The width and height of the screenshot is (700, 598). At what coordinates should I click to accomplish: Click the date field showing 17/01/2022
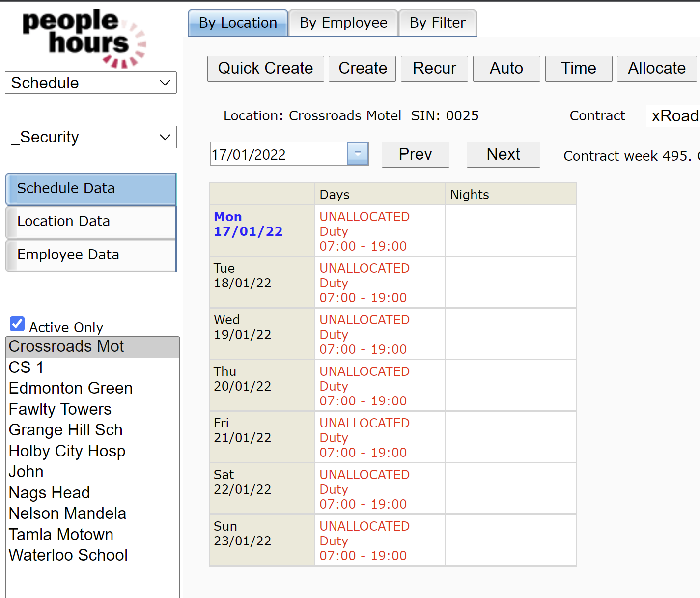click(x=278, y=154)
